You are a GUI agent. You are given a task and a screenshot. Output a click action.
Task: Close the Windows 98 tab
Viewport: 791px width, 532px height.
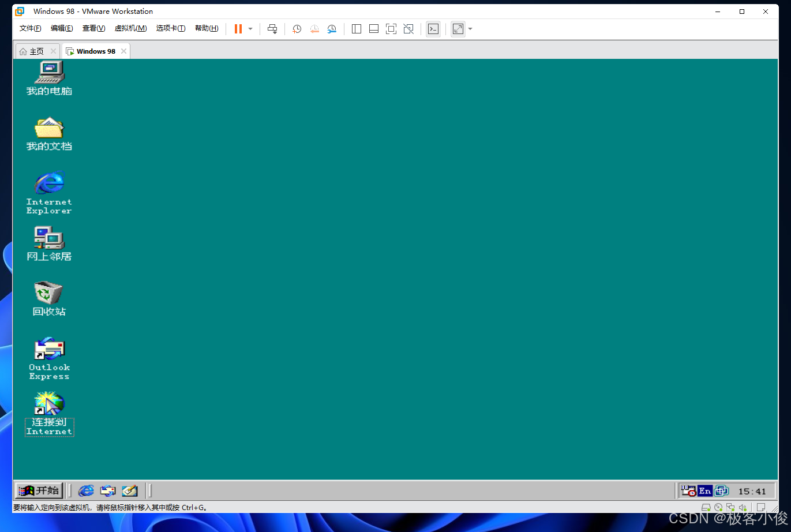(x=123, y=51)
